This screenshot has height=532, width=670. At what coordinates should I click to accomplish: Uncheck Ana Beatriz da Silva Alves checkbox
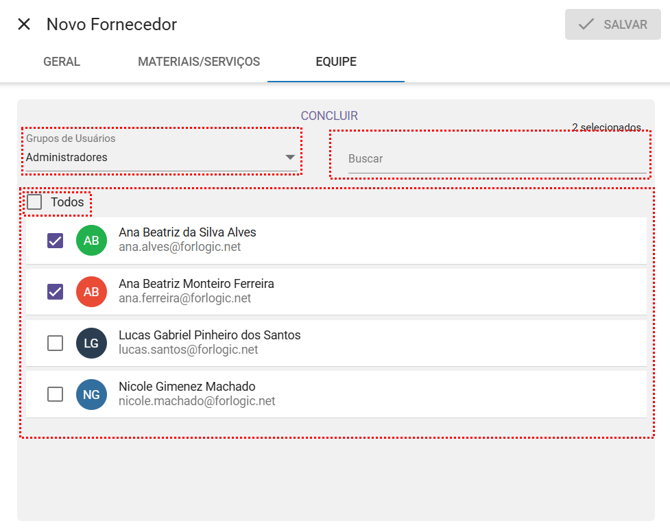pyautogui.click(x=55, y=241)
